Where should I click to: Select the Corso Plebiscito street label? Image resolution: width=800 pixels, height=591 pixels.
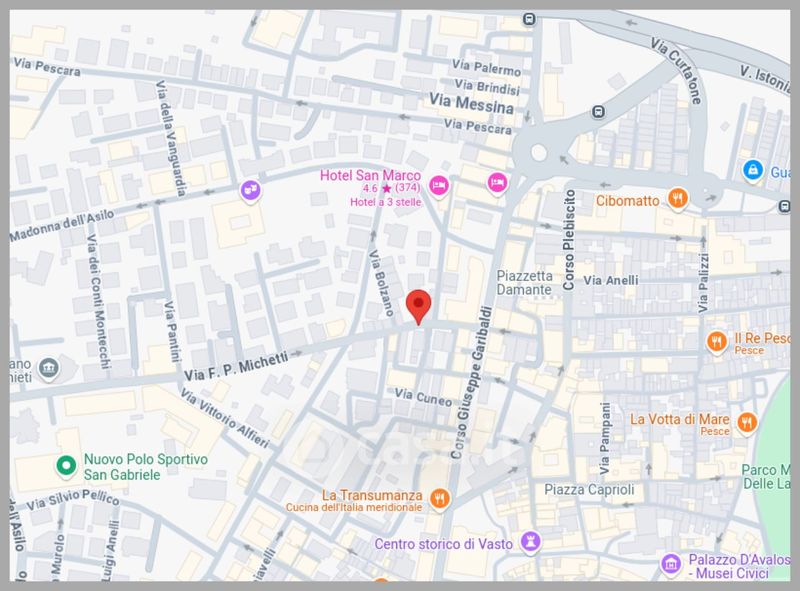pos(569,240)
